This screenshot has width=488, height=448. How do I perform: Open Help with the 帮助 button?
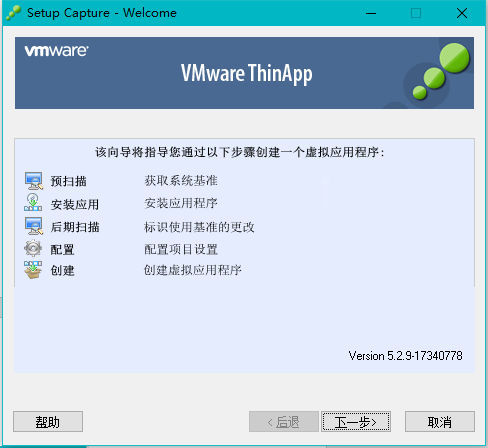pyautogui.click(x=48, y=422)
